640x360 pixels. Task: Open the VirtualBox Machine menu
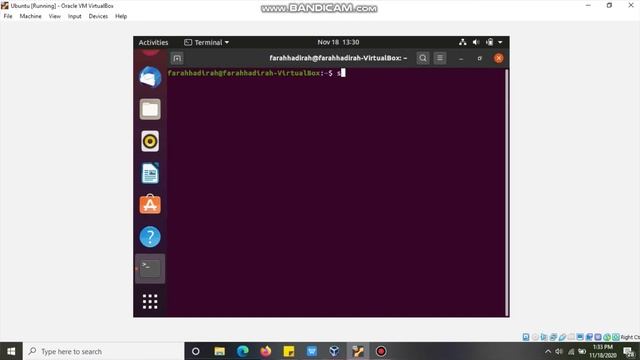click(31, 16)
